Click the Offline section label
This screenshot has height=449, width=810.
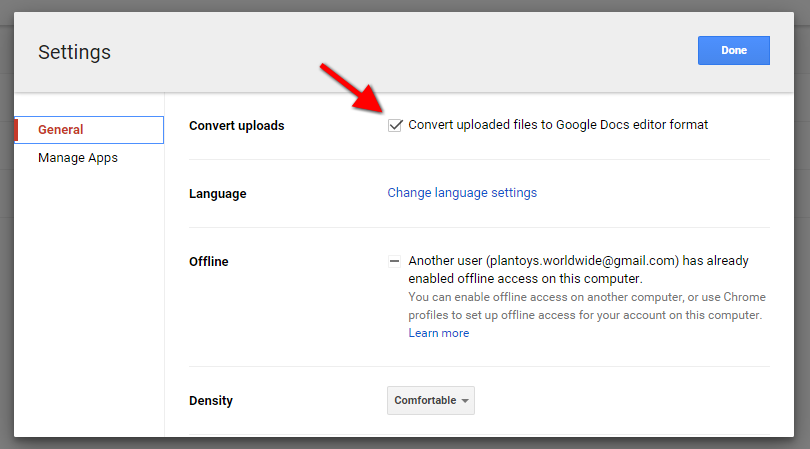209,261
